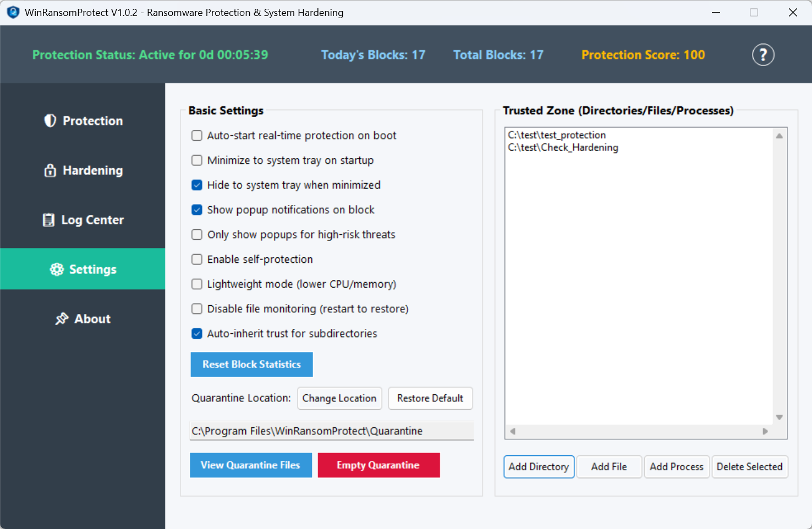This screenshot has height=529, width=812.
Task: Click the clipboard icon beside Log Center
Action: [x=49, y=220]
